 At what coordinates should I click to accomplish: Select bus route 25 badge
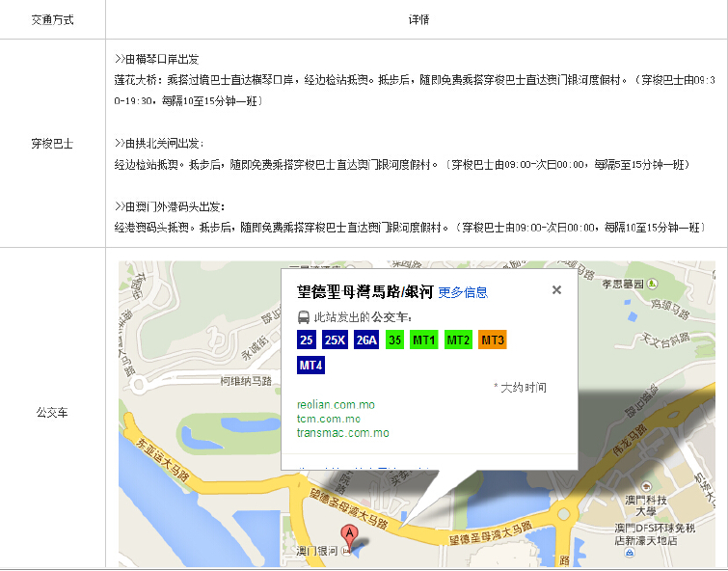pos(307,340)
